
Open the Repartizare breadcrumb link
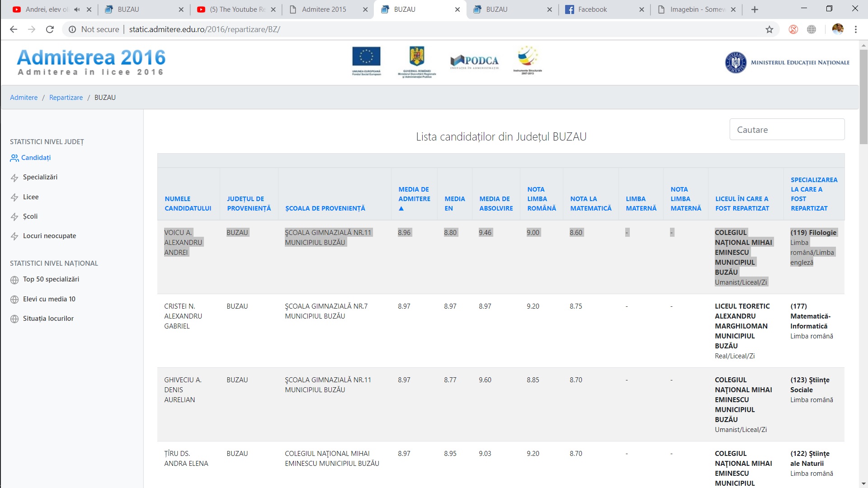click(66, 98)
